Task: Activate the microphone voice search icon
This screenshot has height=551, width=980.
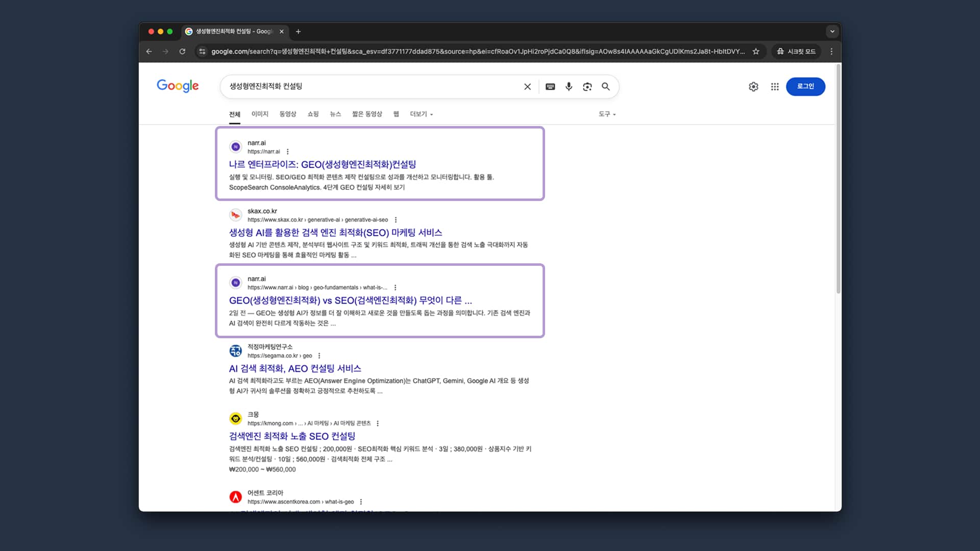Action: pyautogui.click(x=569, y=86)
